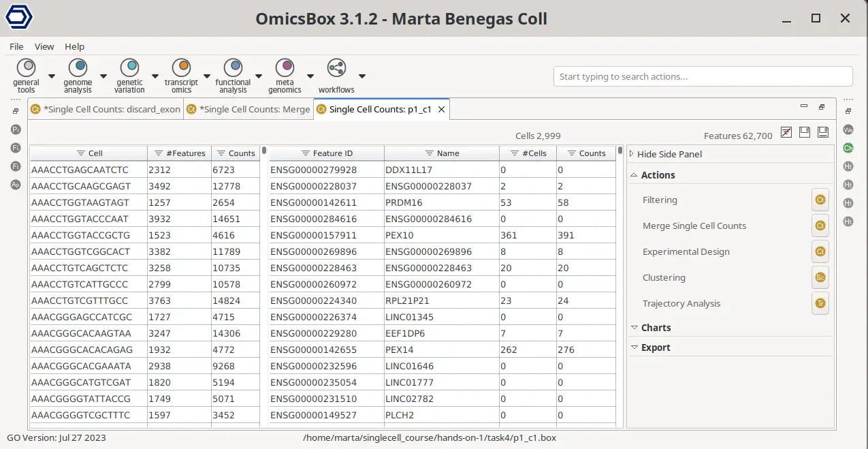Viewport: 868px width, 449px height.
Task: Open the View menu
Action: pos(44,46)
